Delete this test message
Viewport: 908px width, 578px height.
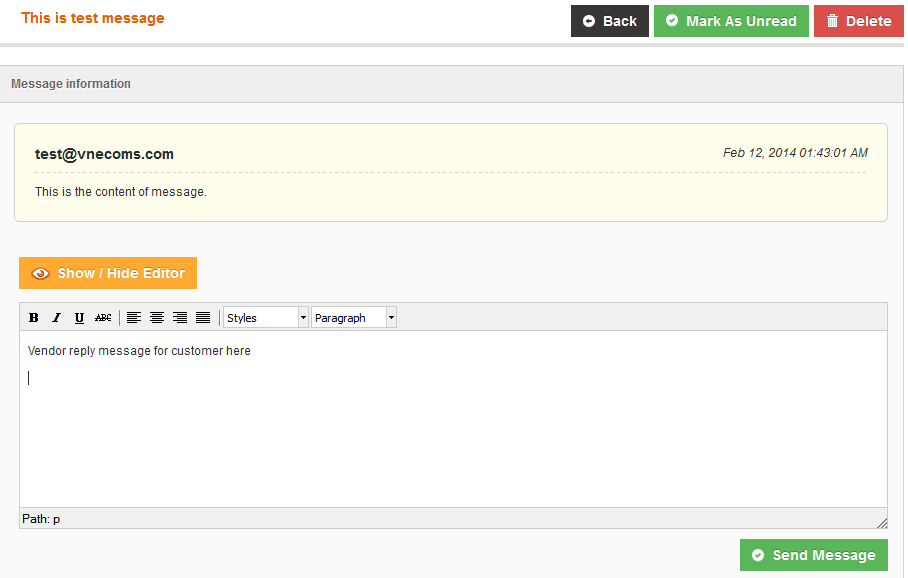coord(858,20)
